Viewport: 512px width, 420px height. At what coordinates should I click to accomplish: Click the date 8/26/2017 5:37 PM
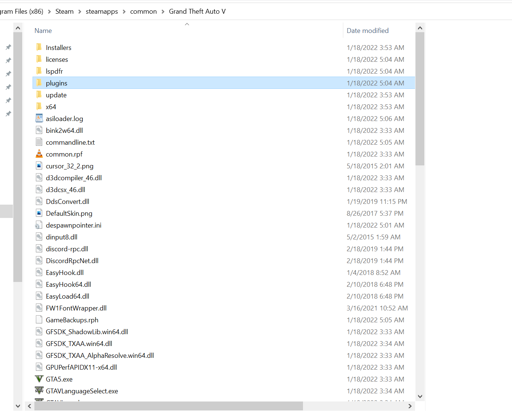coord(375,213)
